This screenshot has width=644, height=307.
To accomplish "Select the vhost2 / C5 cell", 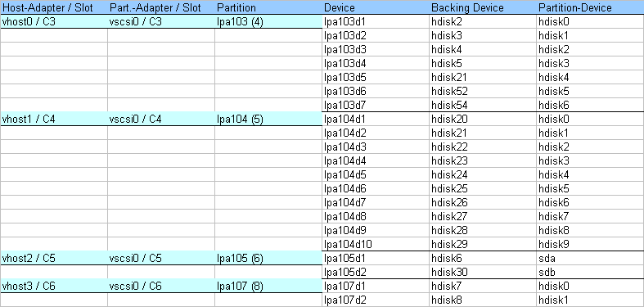I will click(x=54, y=258).
